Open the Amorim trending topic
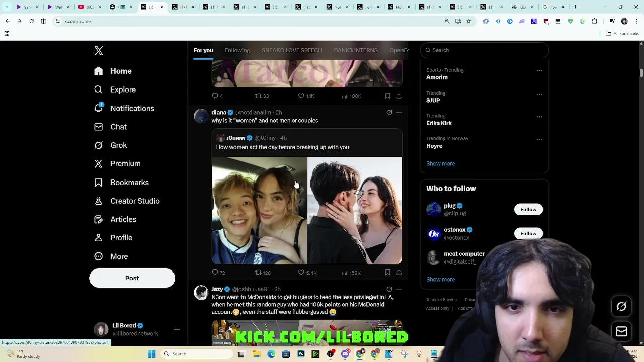 click(x=437, y=77)
